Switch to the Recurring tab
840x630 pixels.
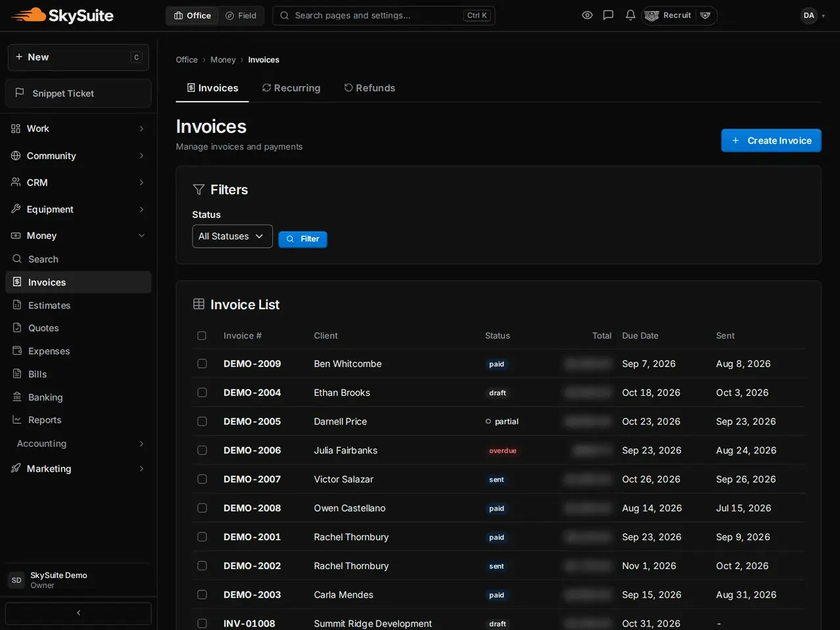(291, 88)
